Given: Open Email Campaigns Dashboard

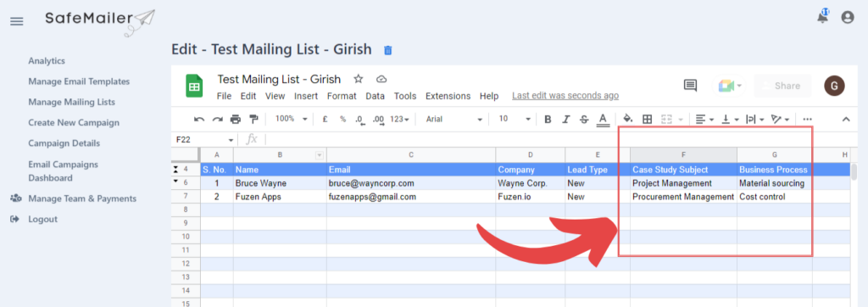Looking at the screenshot, I should (x=63, y=171).
